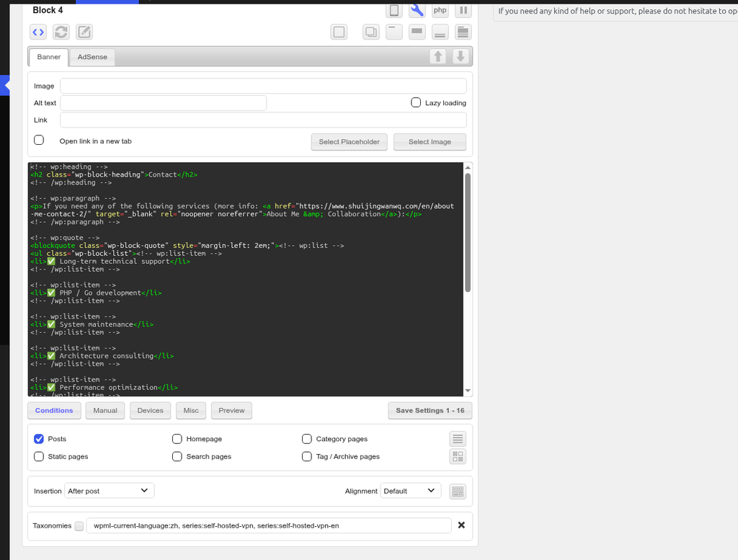Screen dimensions: 738x560
Task: Tick the Homepage checkbox
Action: (177, 439)
